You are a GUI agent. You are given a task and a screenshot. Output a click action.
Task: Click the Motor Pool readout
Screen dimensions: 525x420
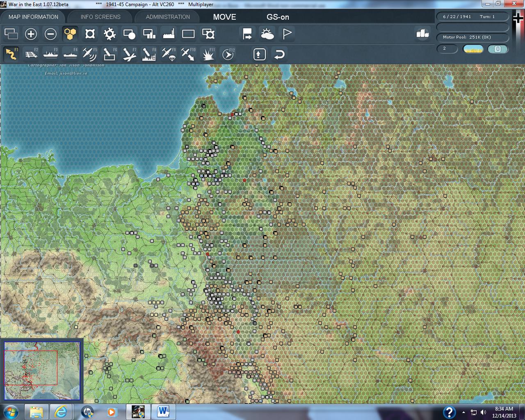coord(472,37)
